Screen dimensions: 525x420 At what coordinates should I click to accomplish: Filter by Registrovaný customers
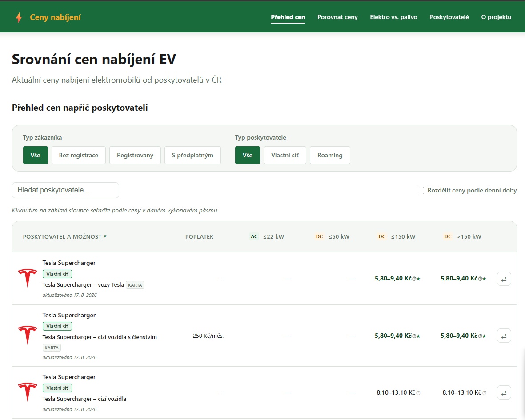(135, 155)
